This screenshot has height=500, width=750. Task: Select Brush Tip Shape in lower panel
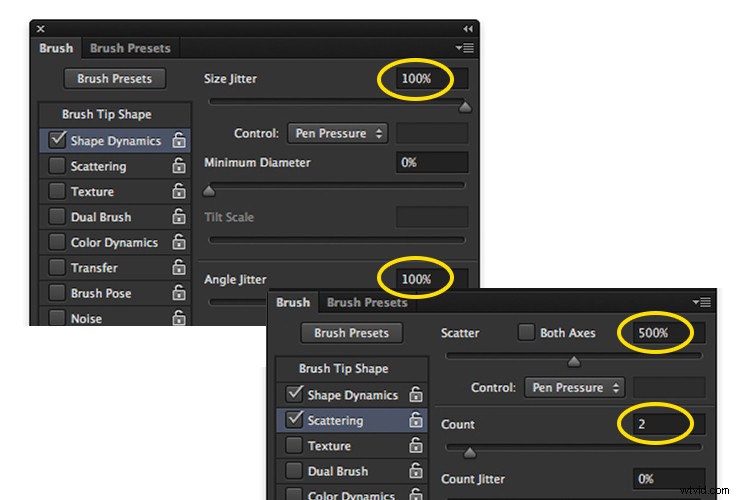352,368
